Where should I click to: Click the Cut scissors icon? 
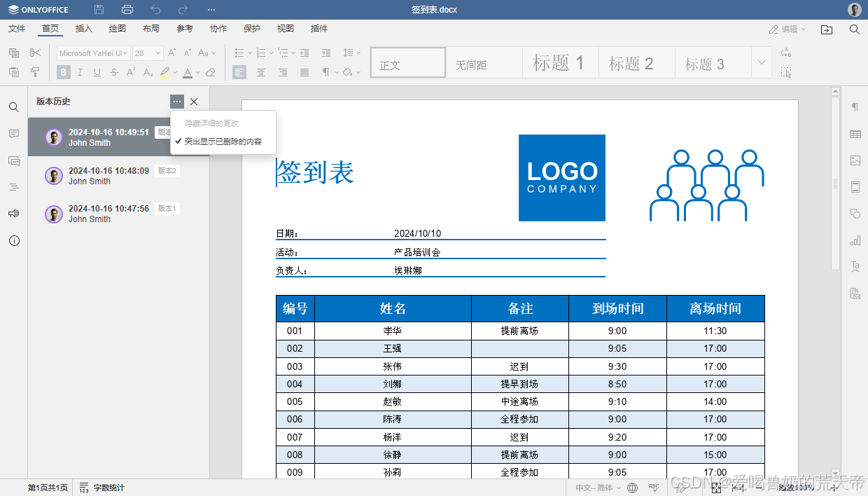click(x=35, y=53)
